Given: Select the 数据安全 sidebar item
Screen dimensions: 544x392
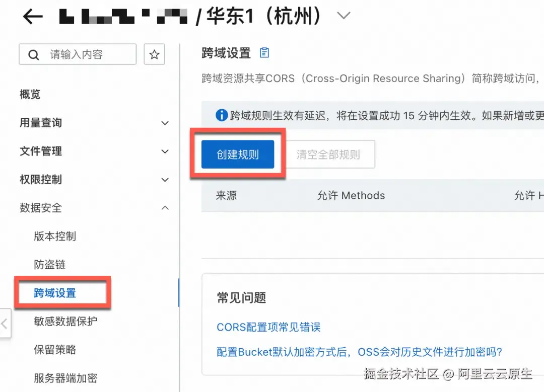Looking at the screenshot, I should click(x=41, y=208).
